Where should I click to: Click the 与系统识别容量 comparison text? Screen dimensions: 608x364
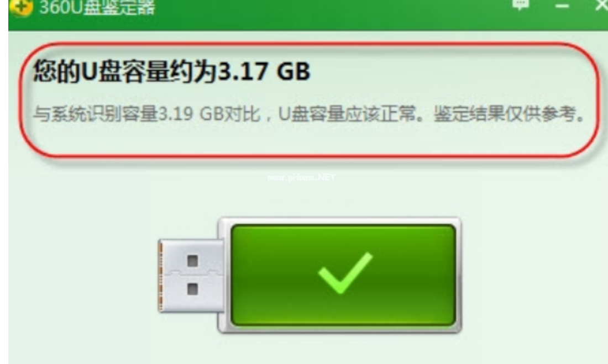coord(96,114)
